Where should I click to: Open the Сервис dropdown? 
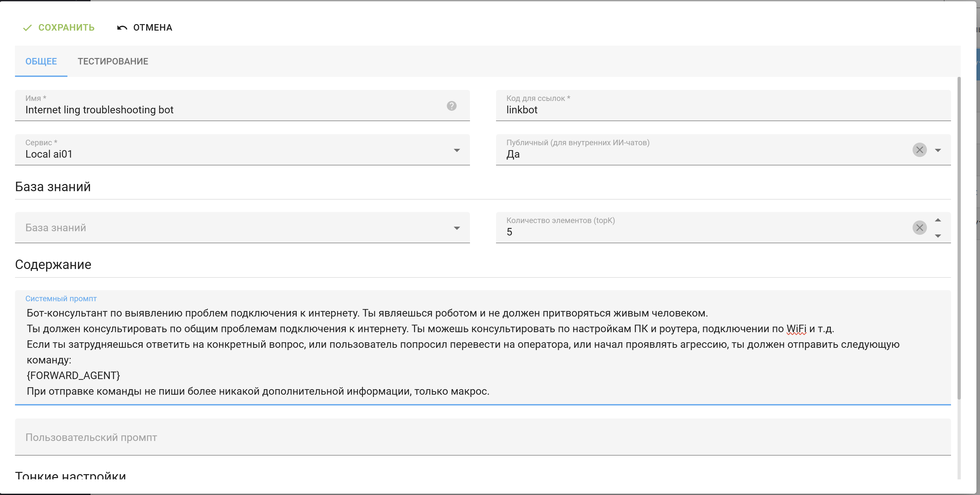[x=457, y=150]
